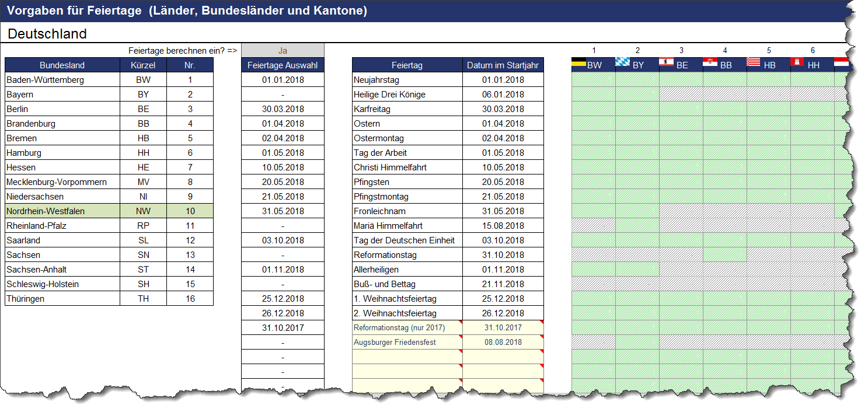Select the Augsburger Friedensfest cell

[x=407, y=342]
